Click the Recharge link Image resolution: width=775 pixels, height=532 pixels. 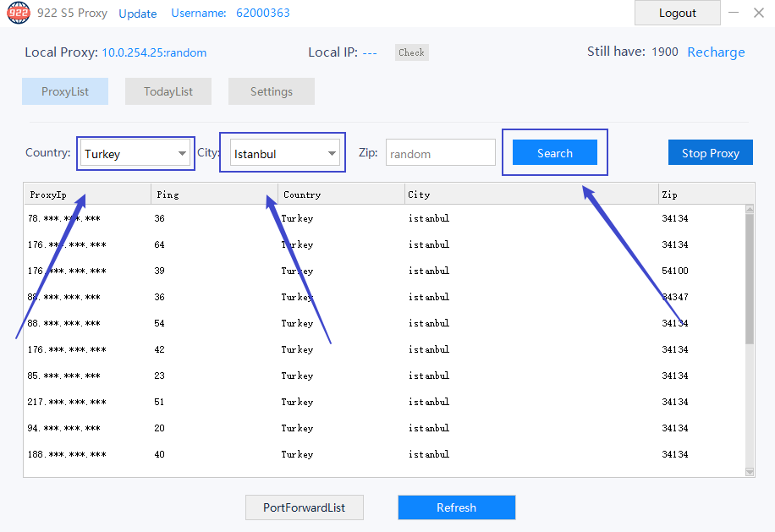pyautogui.click(x=716, y=52)
